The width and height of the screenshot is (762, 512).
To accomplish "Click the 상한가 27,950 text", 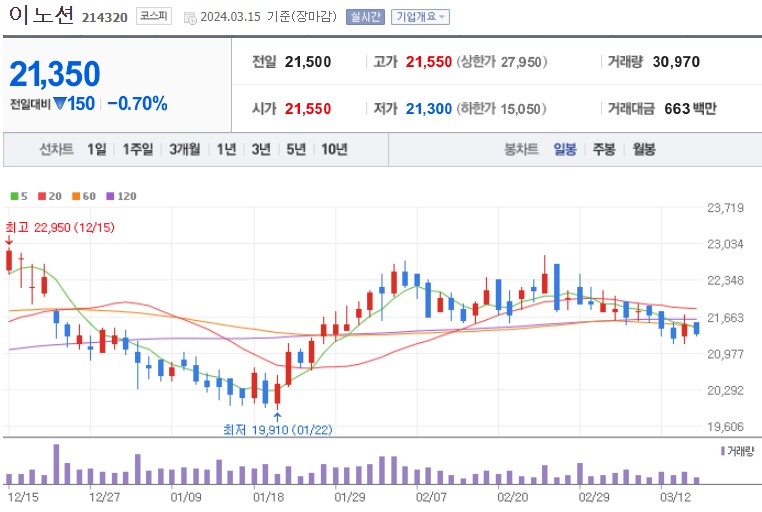I will pos(502,62).
